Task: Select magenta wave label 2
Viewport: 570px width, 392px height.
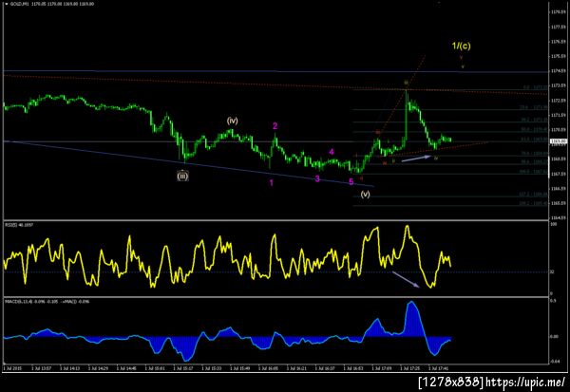Action: 275,126
